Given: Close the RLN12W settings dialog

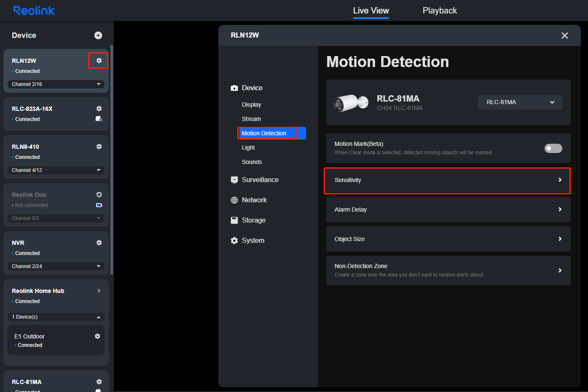Looking at the screenshot, I should pos(565,35).
